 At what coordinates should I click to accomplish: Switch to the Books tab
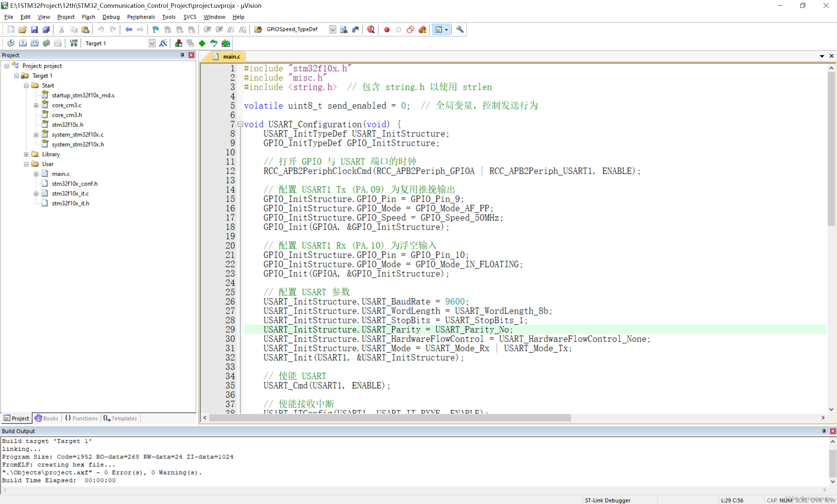pos(47,418)
